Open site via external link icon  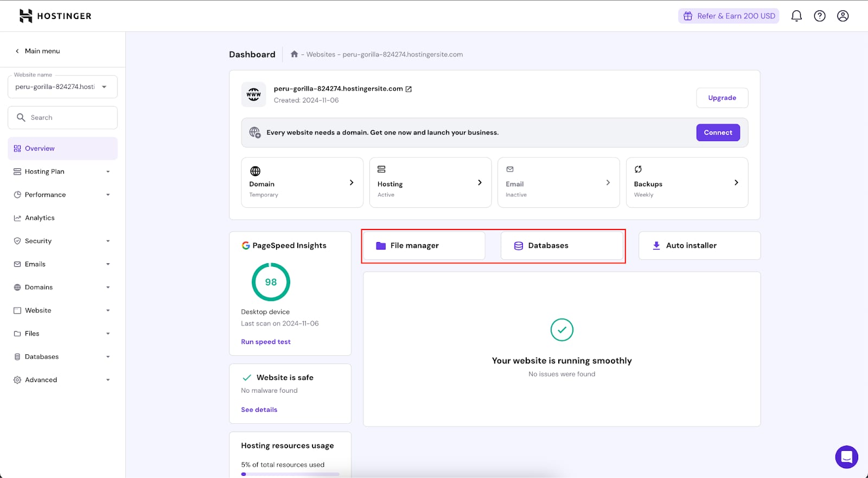click(409, 89)
